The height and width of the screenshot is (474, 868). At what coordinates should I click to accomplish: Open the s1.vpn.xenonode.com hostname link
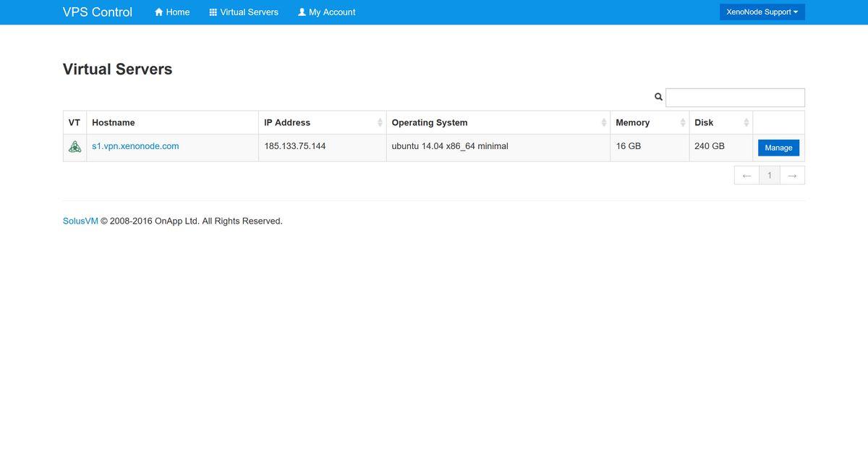point(135,146)
